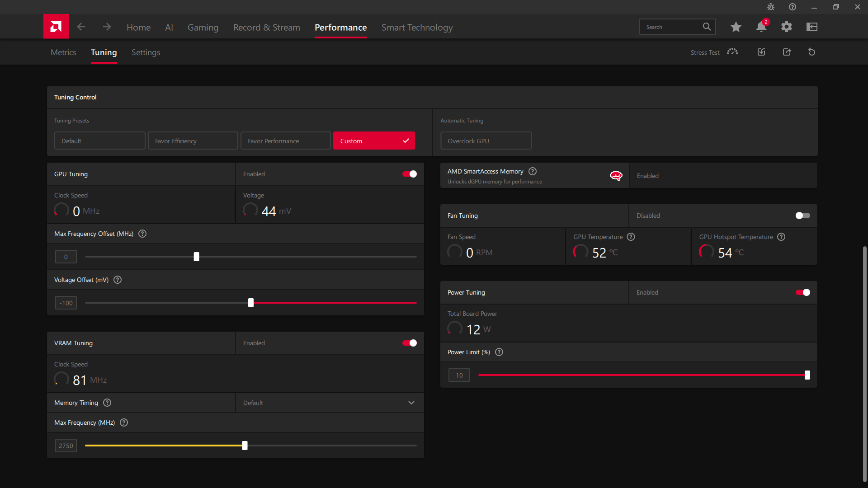The height and width of the screenshot is (488, 868).
Task: Click the bug report icon
Action: tap(771, 7)
